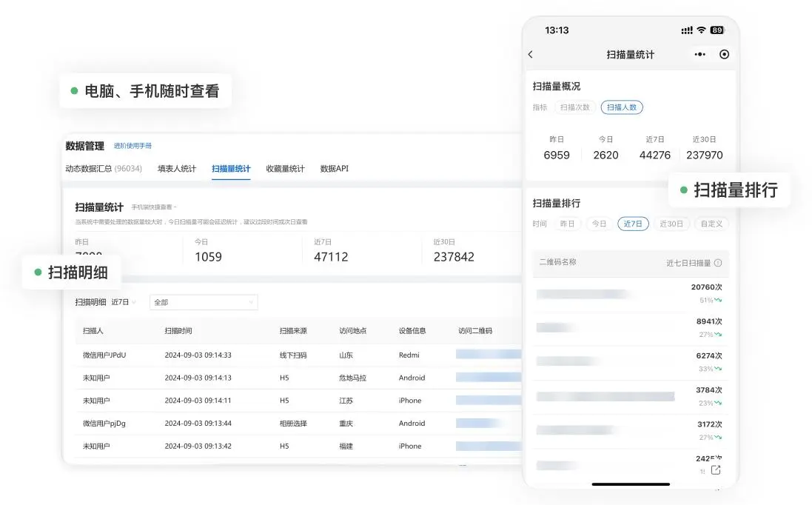Switch to 收藏量统计 tab
The width and height of the screenshot is (812, 505).
click(x=285, y=169)
